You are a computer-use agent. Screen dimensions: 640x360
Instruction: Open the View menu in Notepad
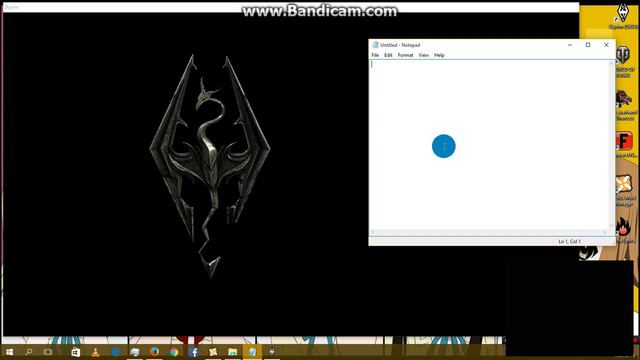(424, 55)
